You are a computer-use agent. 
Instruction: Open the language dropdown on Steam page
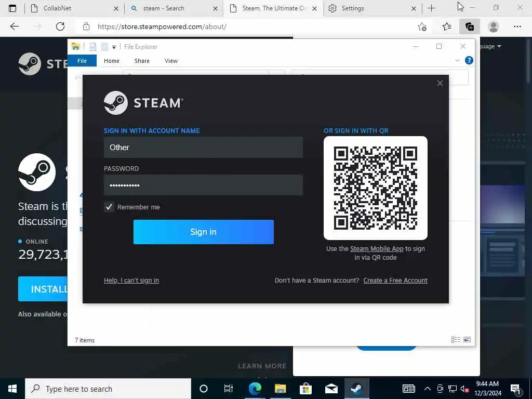coord(490,46)
